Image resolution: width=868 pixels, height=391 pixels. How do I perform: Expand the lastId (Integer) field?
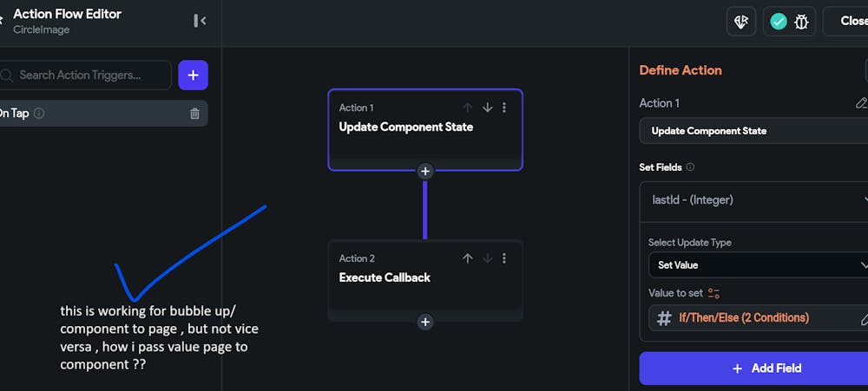(755, 199)
